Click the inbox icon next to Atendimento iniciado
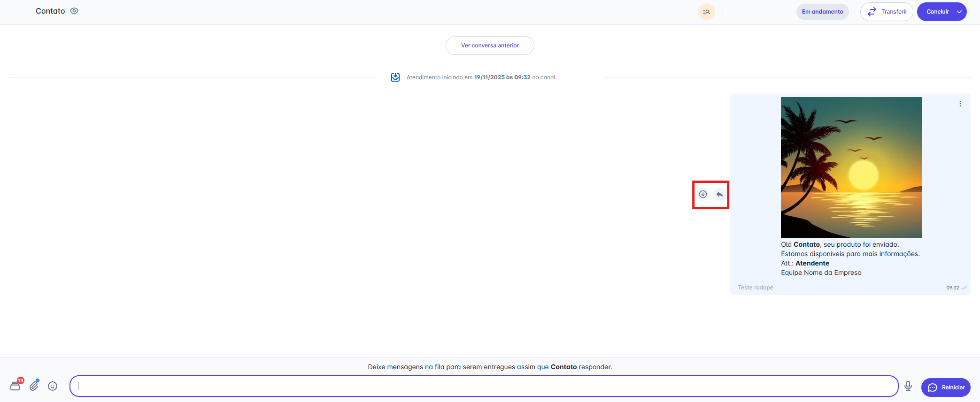Viewport: 980px width, 402px height. [395, 77]
